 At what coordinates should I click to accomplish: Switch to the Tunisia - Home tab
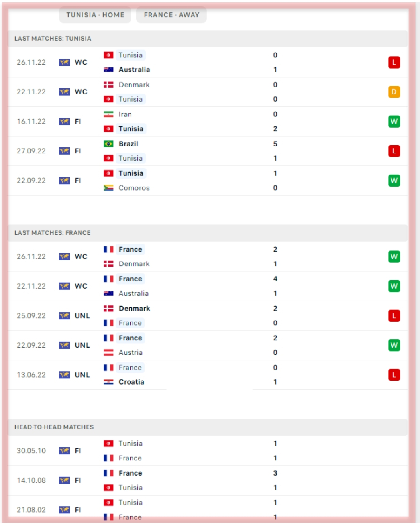[95, 15]
